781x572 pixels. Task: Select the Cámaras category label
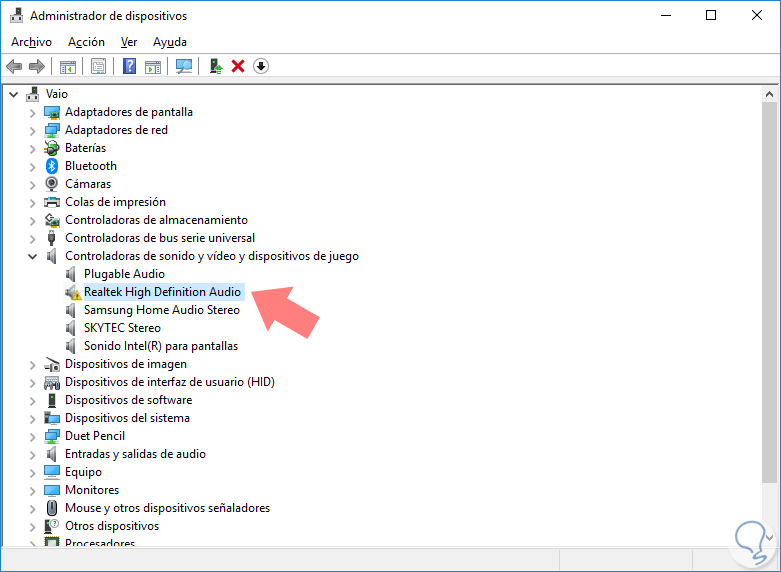pyautogui.click(x=88, y=184)
